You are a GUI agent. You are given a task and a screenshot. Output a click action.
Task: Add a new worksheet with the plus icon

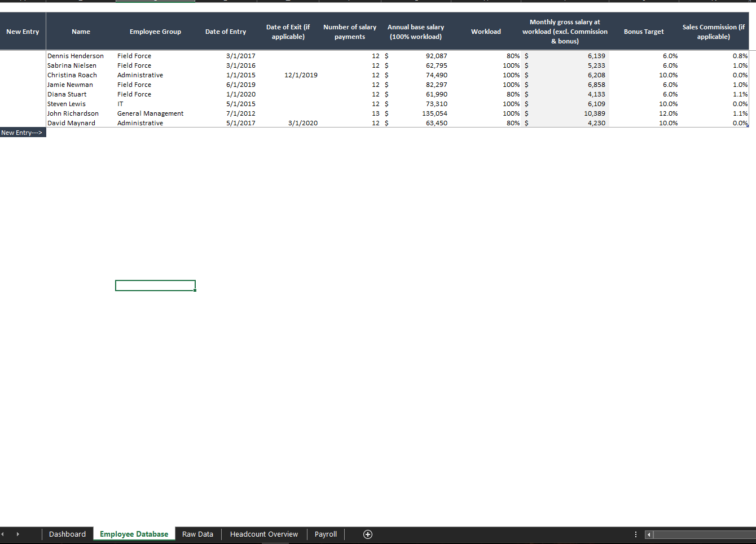368,534
